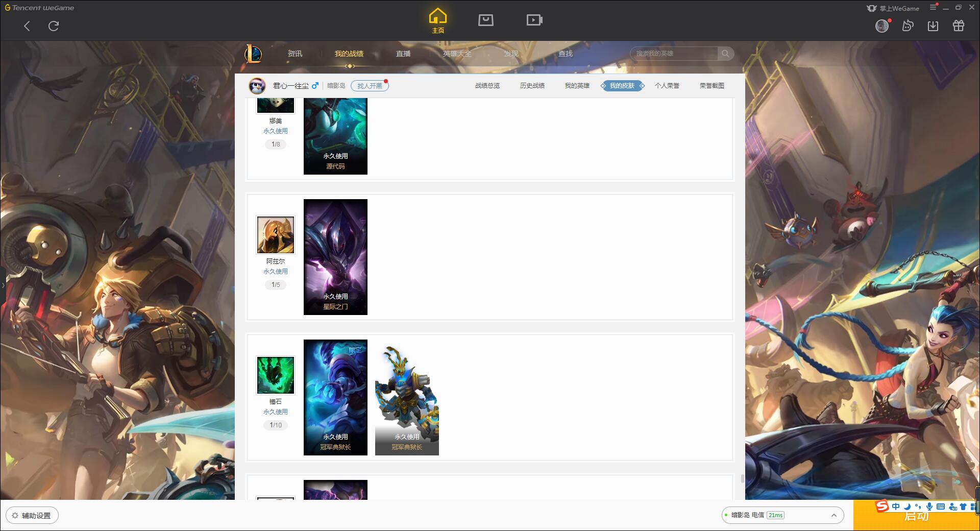Open the Sogou skin shirt icon
This screenshot has height=531, width=980.
(x=963, y=506)
